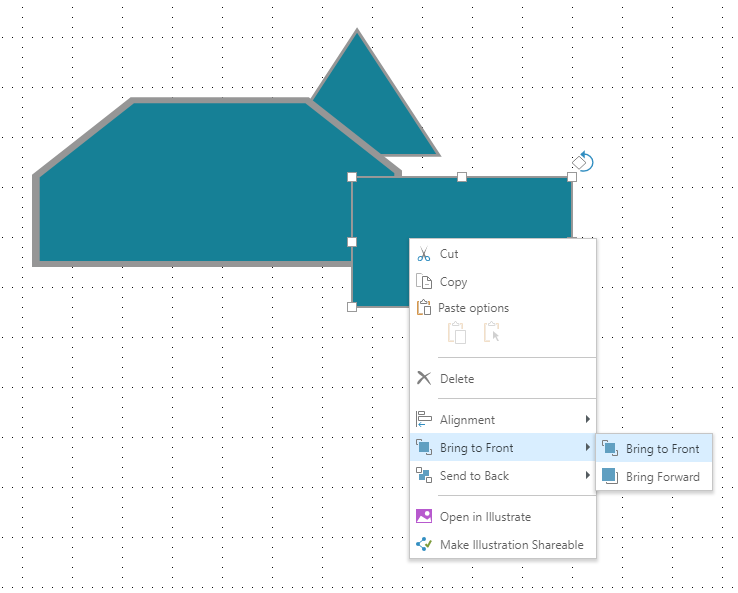
Task: Expand the highlighted Bring to Front arrow
Action: (x=587, y=448)
